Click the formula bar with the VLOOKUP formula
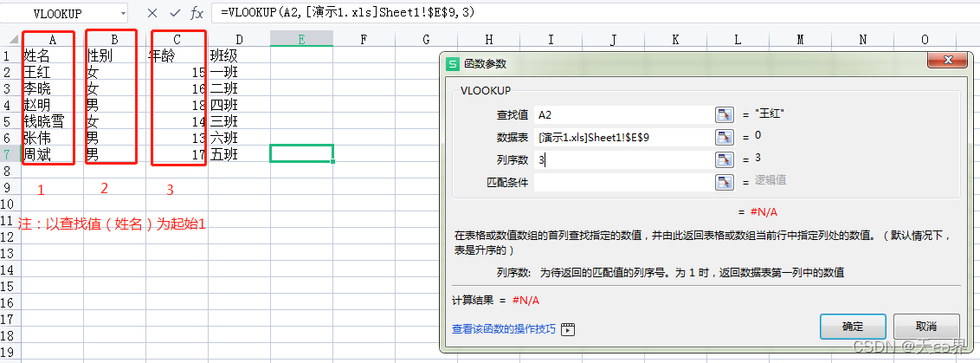This screenshot has width=980, height=363. click(x=594, y=12)
